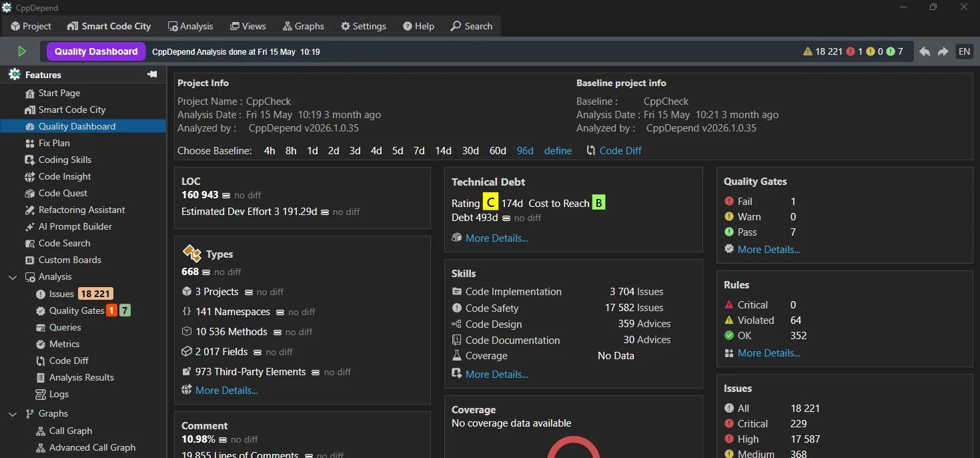Click the yellow C rating badge

pos(490,203)
